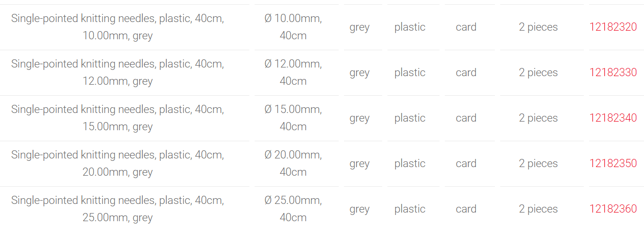Click the 15.00mm grey knitting needles name
This screenshot has width=644, height=225.
pos(118,118)
